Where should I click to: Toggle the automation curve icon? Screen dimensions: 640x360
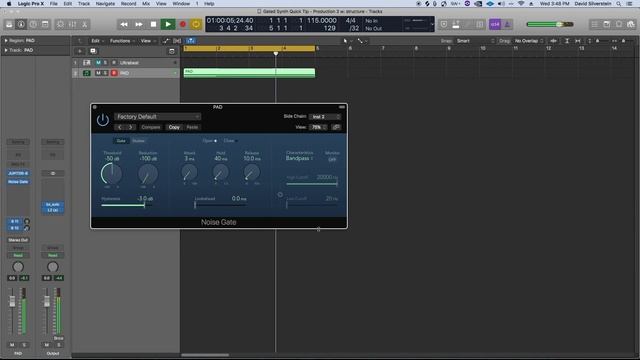coord(166,41)
